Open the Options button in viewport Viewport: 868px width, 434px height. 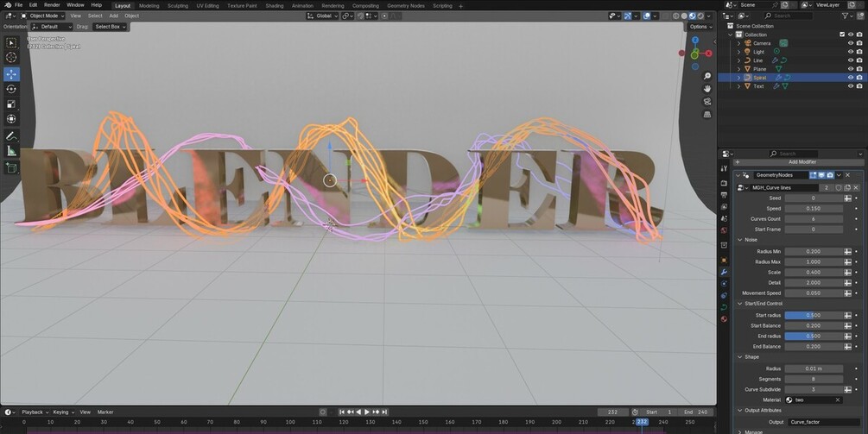point(700,27)
